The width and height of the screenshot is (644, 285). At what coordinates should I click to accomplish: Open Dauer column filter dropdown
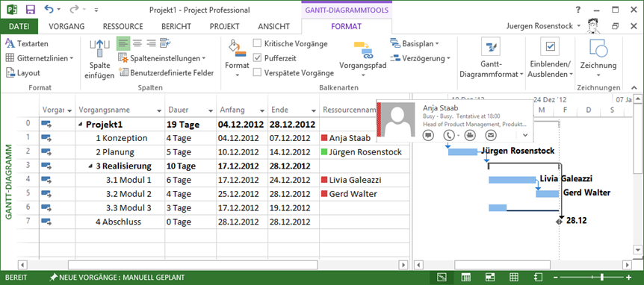coord(210,110)
